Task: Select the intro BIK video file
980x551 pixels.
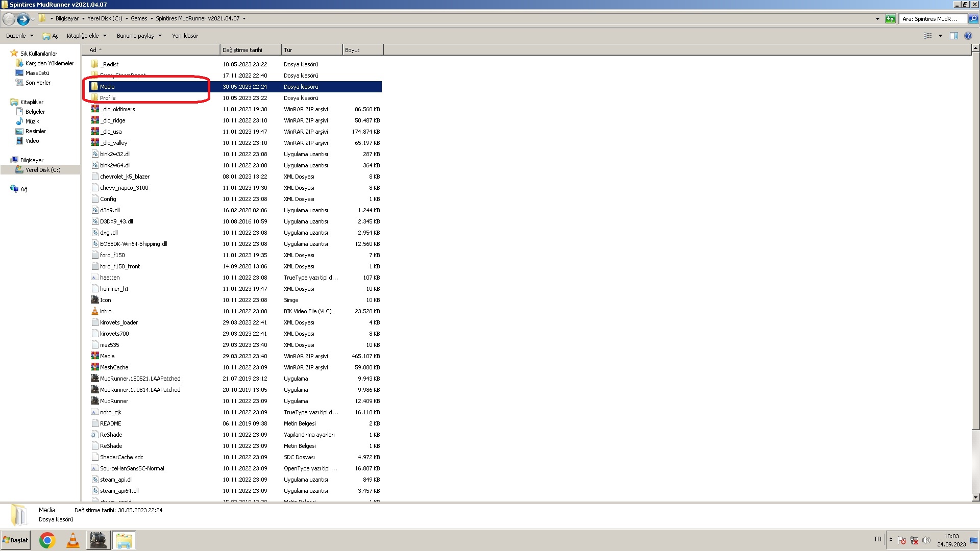Action: click(106, 311)
